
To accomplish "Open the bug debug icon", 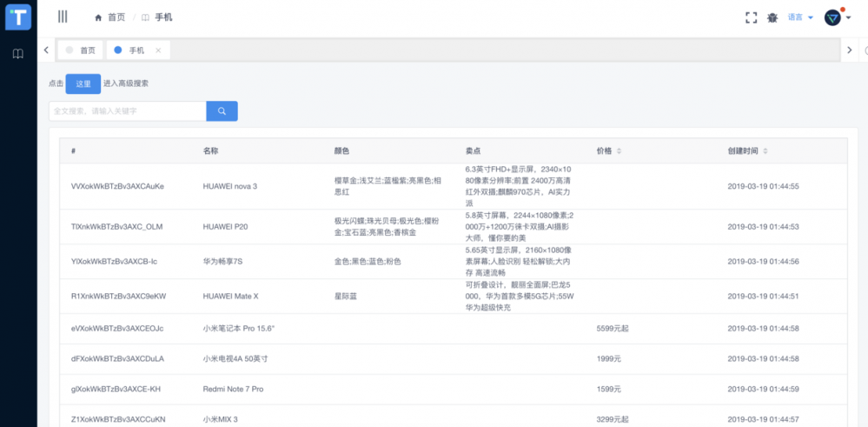I will point(772,17).
